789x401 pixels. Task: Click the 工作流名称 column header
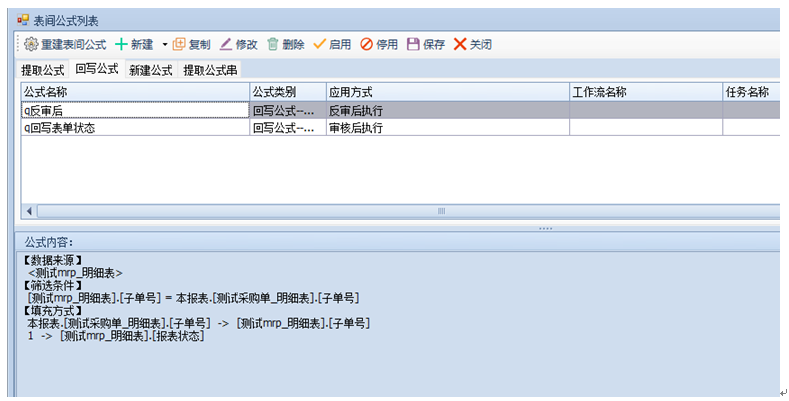pos(645,92)
